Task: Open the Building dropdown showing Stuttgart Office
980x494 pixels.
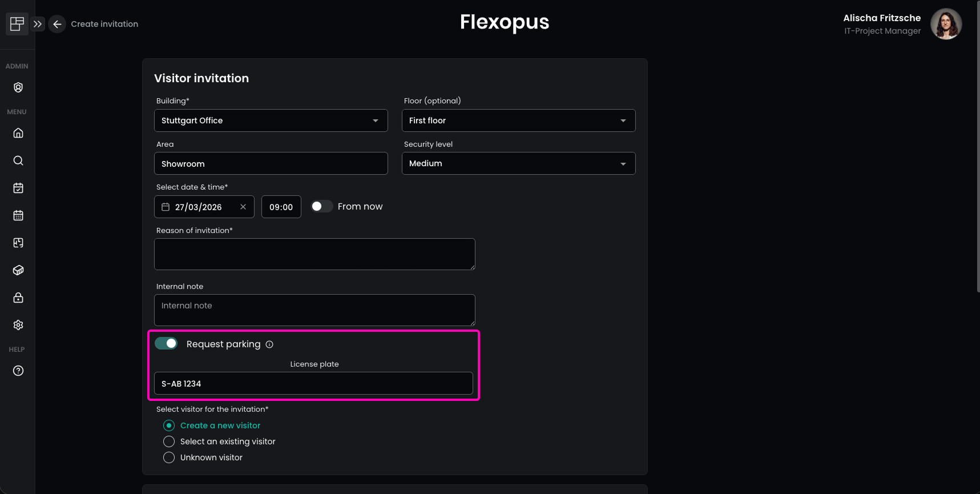Action: click(271, 121)
